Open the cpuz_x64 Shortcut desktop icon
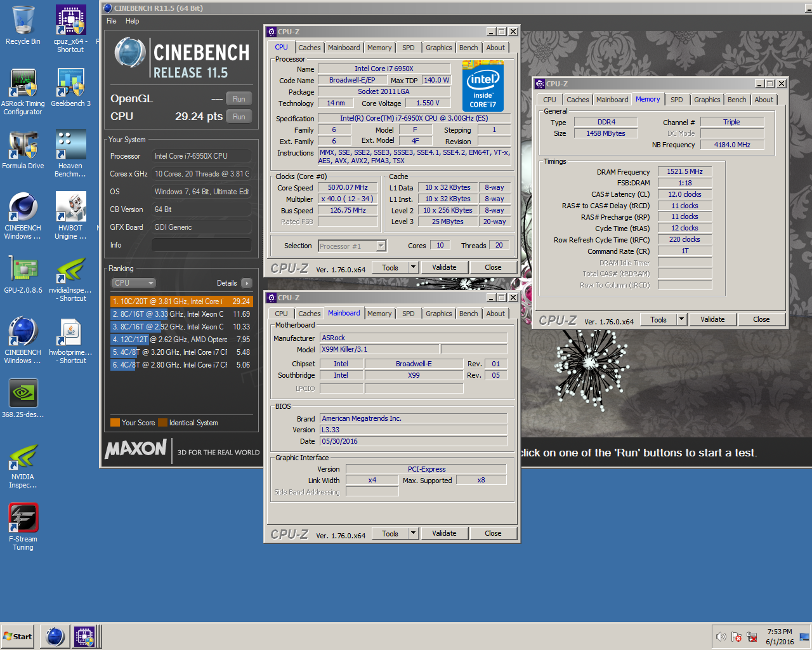This screenshot has width=812, height=650. (x=70, y=29)
